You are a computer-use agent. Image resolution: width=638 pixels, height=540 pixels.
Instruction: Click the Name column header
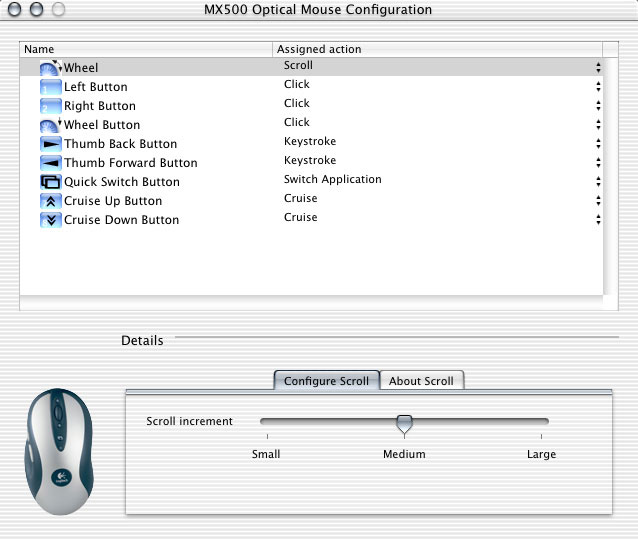click(146, 49)
